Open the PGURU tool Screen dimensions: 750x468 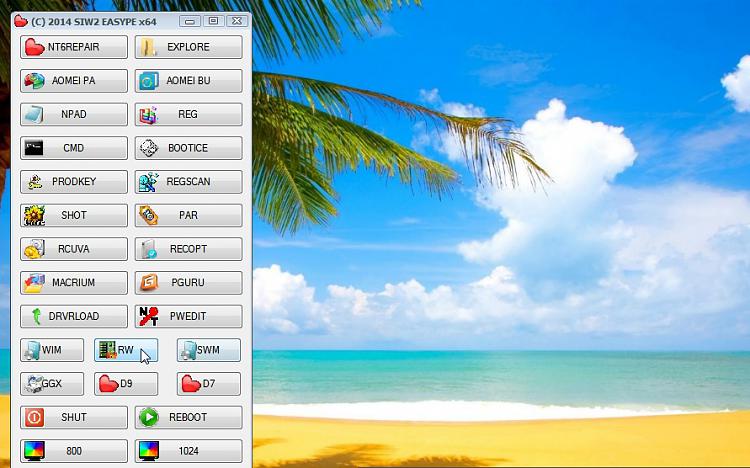[188, 283]
